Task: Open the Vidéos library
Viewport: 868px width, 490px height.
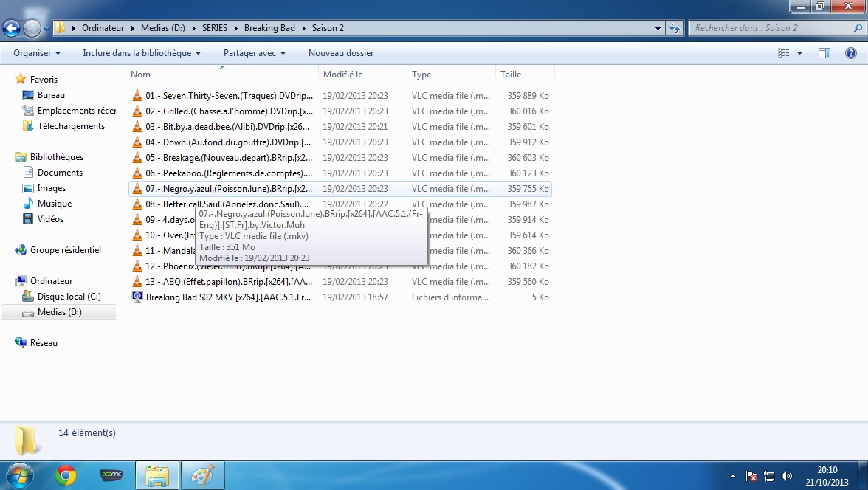Action: pyautogui.click(x=50, y=219)
